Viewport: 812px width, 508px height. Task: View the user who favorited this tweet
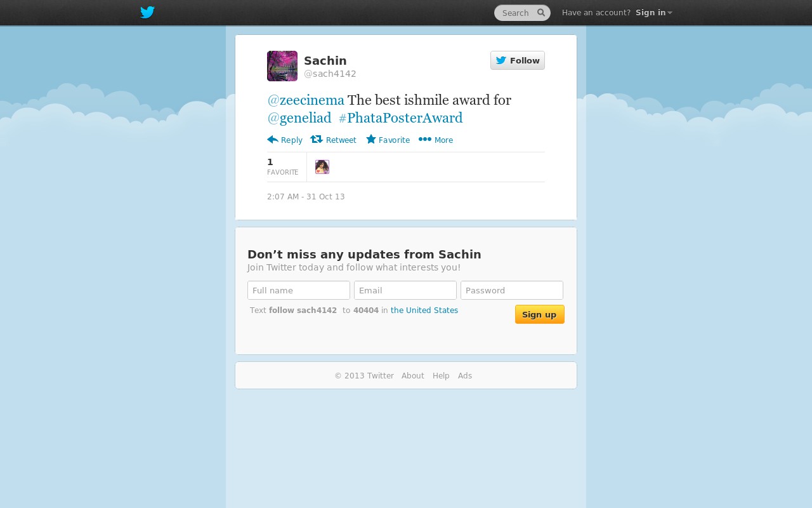(322, 167)
